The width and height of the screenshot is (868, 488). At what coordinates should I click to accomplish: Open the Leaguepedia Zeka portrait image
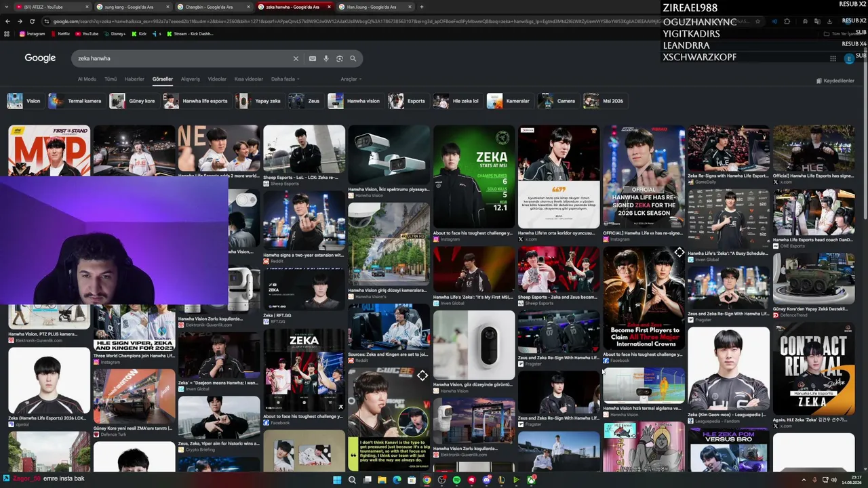pyautogui.click(x=728, y=370)
